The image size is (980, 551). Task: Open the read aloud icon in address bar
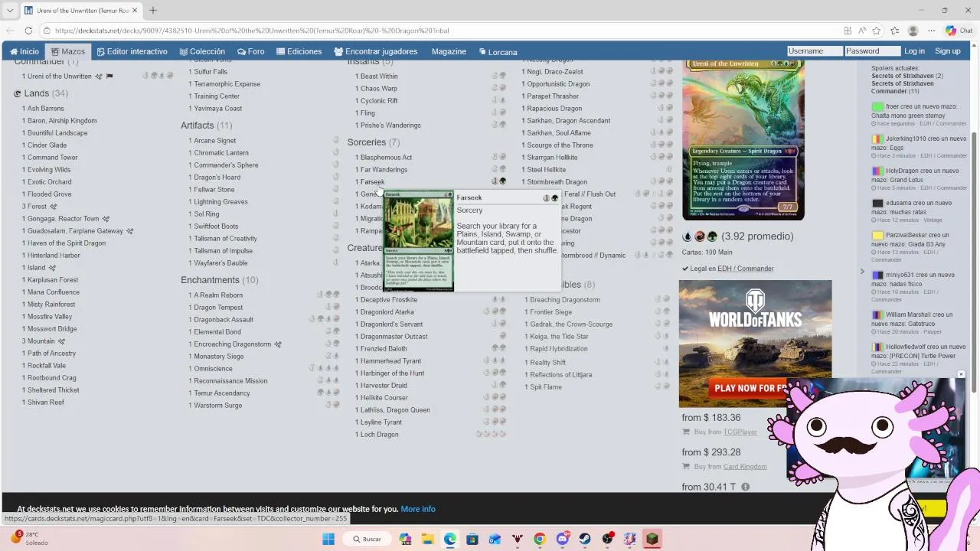point(861,31)
